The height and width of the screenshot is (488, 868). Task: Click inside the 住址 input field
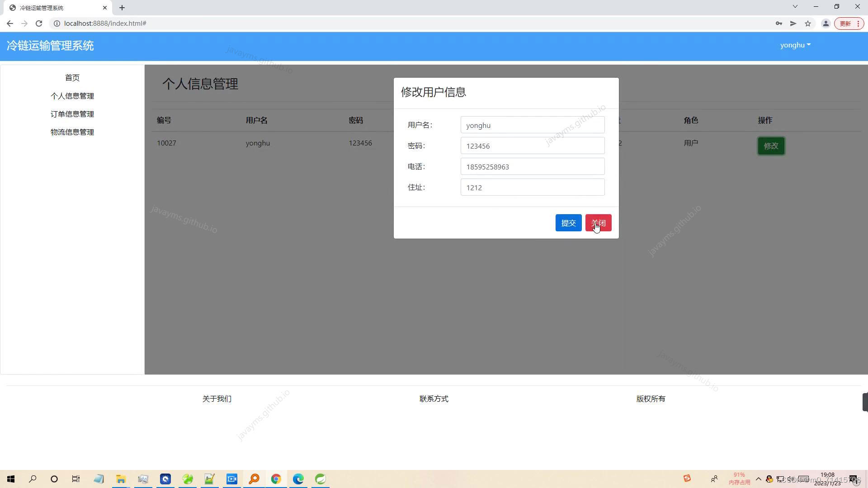point(532,187)
